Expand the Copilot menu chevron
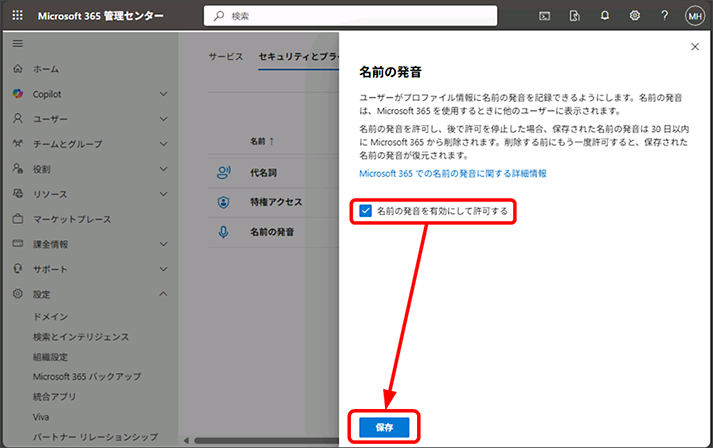This screenshot has width=713, height=448. pyautogui.click(x=164, y=94)
